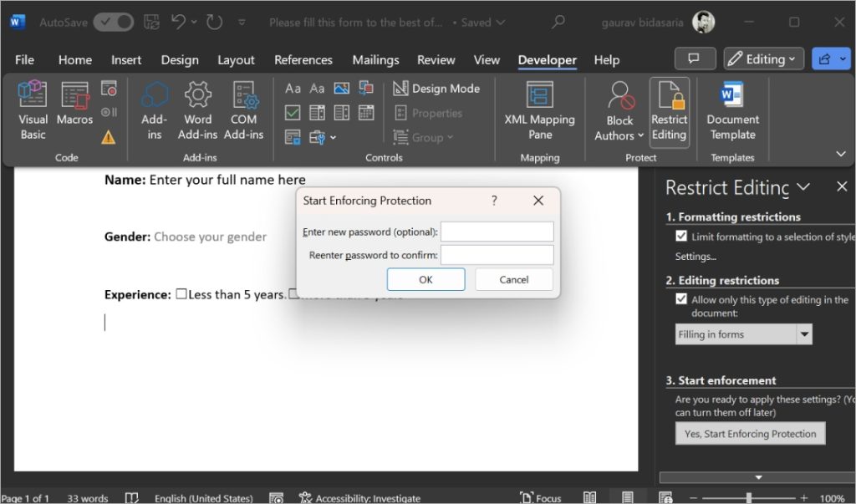Open the XML Mapping Pane
This screenshot has width=856, height=504.
pyautogui.click(x=539, y=109)
